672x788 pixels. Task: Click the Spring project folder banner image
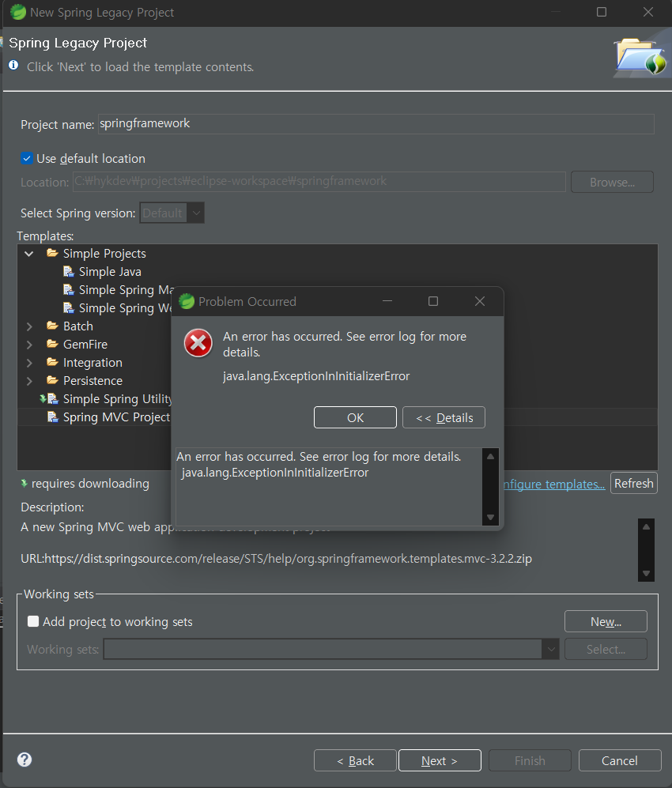pyautogui.click(x=641, y=56)
